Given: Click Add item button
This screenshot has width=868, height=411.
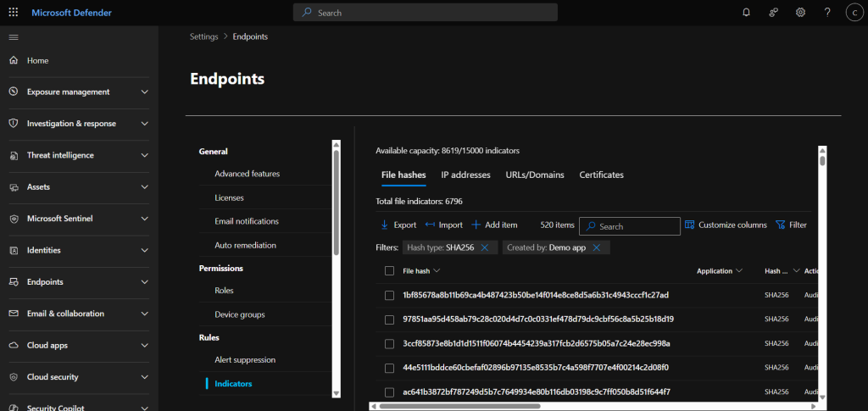Looking at the screenshot, I should (x=494, y=225).
